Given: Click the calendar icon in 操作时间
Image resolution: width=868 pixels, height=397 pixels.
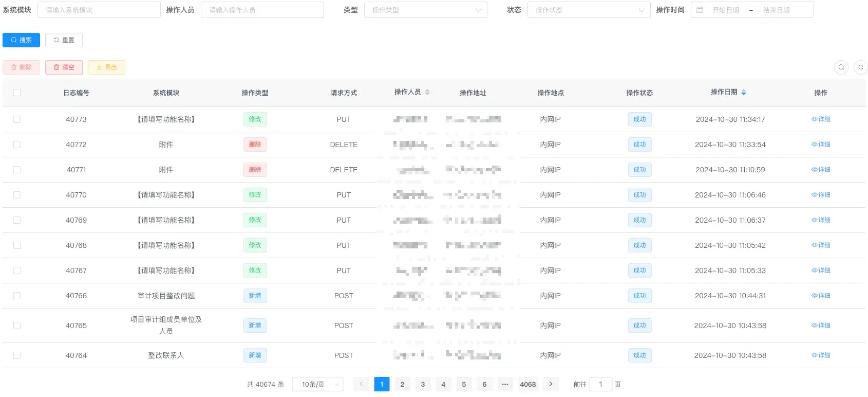Looking at the screenshot, I should click(x=700, y=10).
